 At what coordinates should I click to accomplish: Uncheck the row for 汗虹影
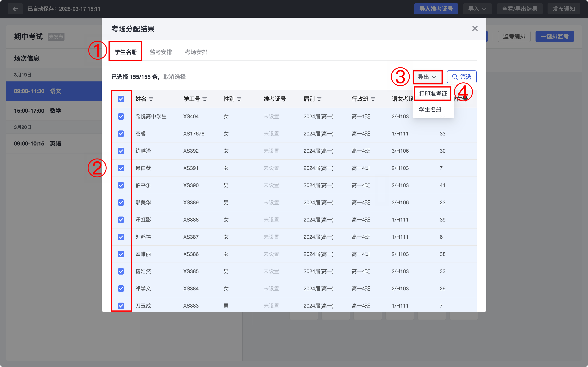click(121, 220)
